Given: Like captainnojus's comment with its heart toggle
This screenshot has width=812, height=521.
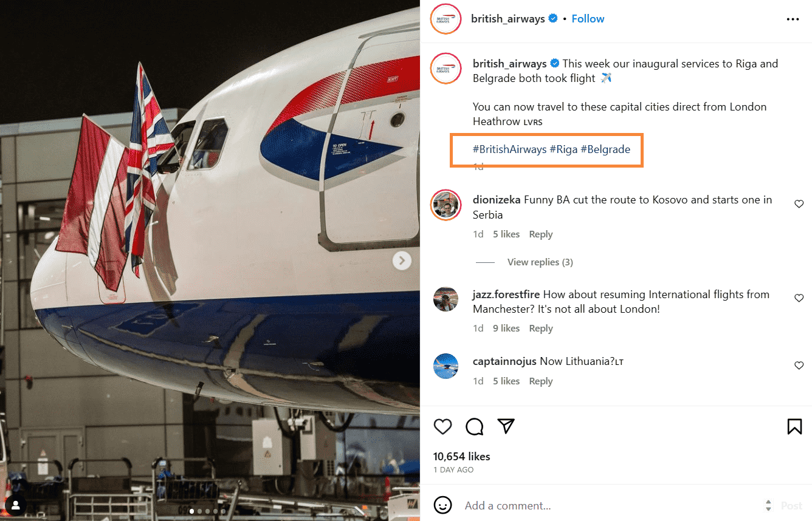Looking at the screenshot, I should (x=799, y=365).
